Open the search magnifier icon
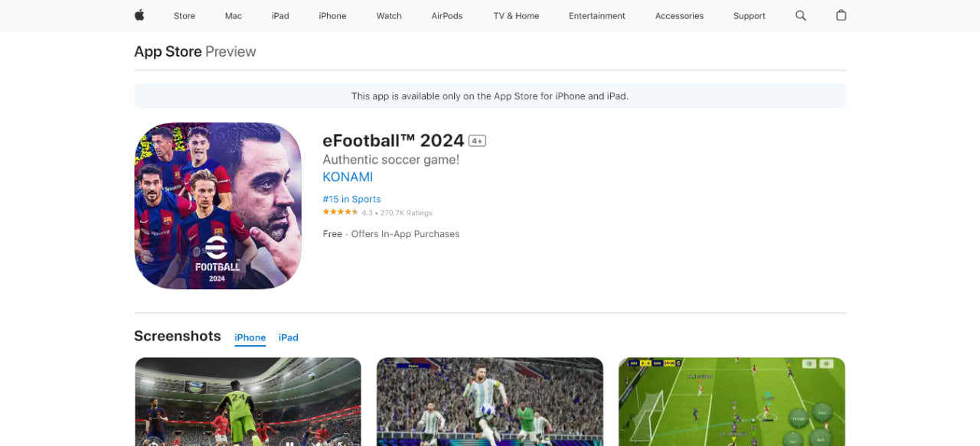 pyautogui.click(x=801, y=15)
